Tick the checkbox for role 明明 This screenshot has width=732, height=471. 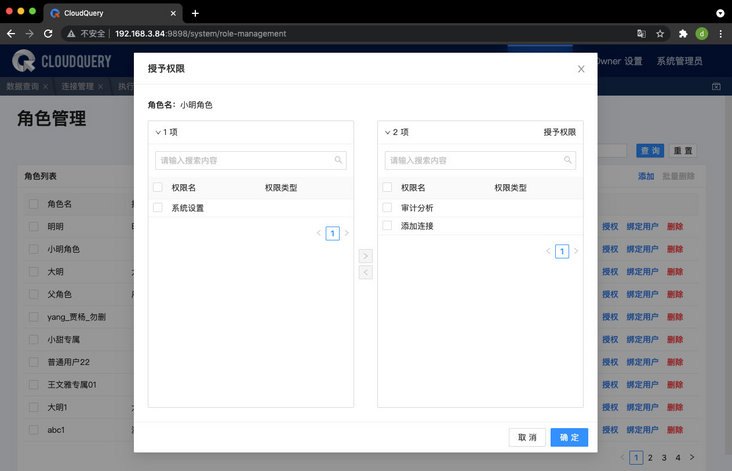coord(34,226)
